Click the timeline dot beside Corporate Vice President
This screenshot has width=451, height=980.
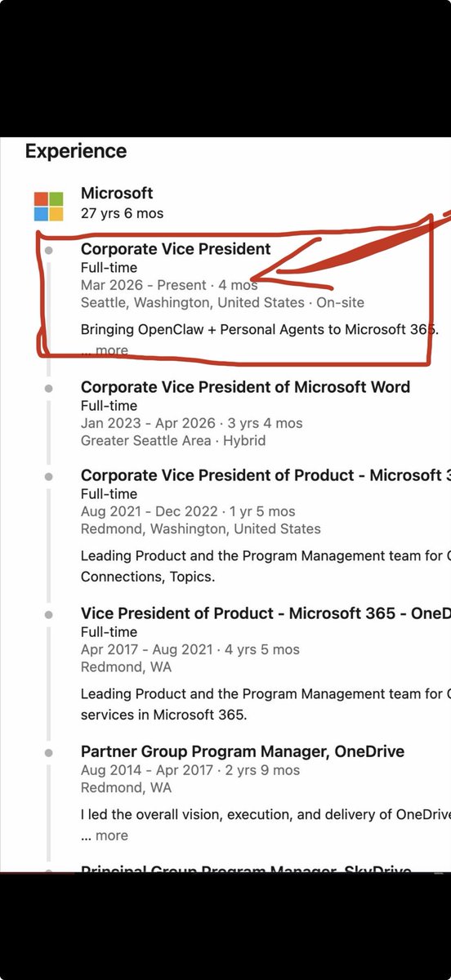[x=49, y=249]
